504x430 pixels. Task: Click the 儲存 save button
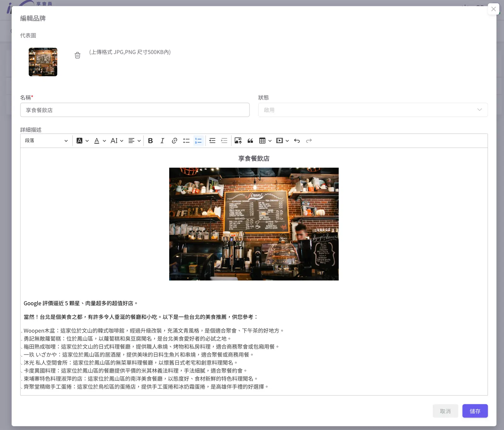(x=475, y=411)
